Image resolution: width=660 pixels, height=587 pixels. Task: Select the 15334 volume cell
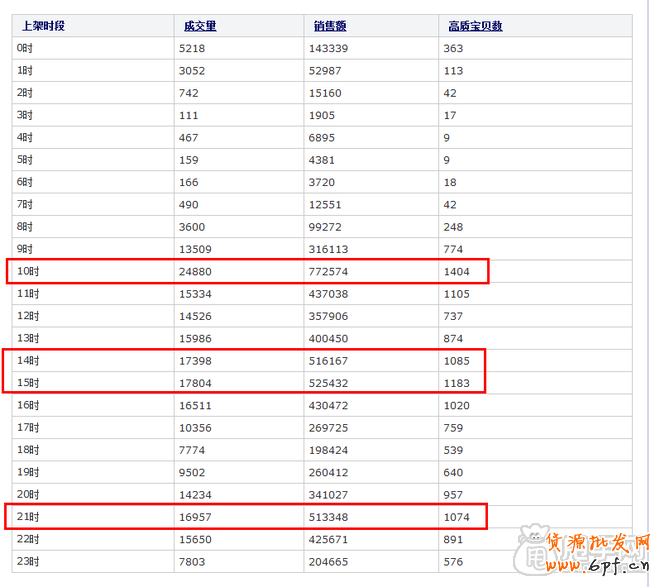click(196, 293)
